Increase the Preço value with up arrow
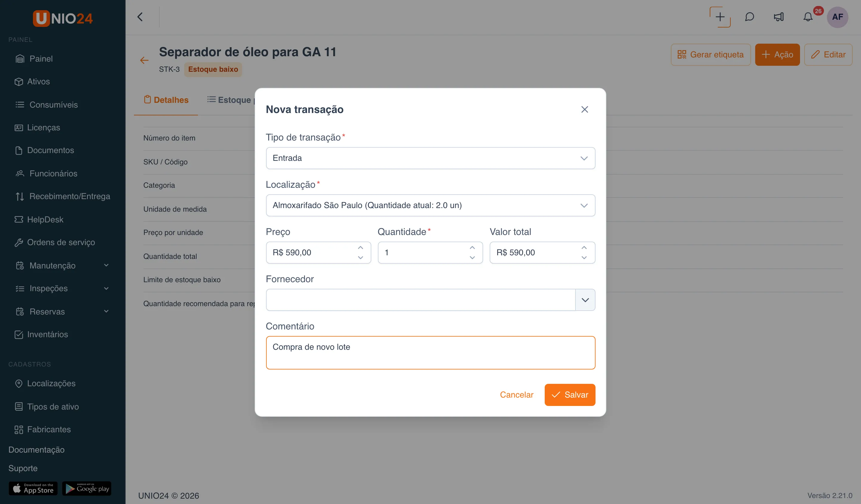The image size is (861, 504). pos(360,248)
